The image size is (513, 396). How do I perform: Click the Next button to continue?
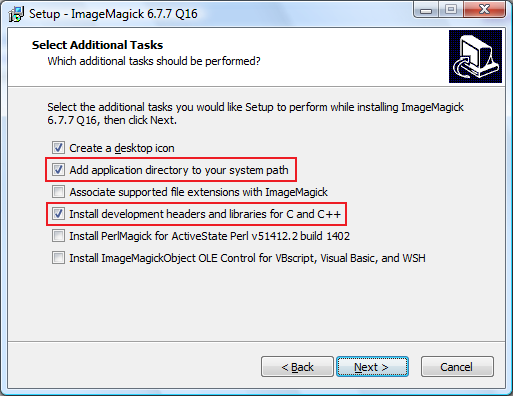click(x=372, y=367)
